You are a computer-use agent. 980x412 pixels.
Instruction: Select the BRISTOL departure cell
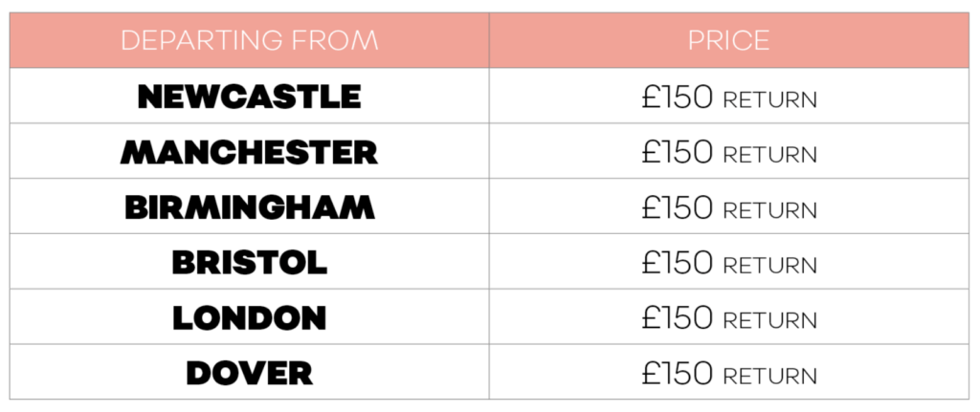tap(250, 261)
